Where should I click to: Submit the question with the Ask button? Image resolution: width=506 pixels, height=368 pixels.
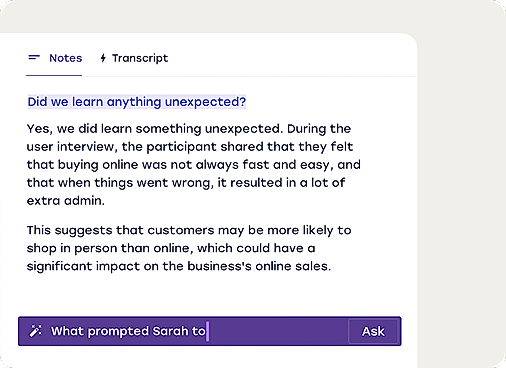(373, 331)
